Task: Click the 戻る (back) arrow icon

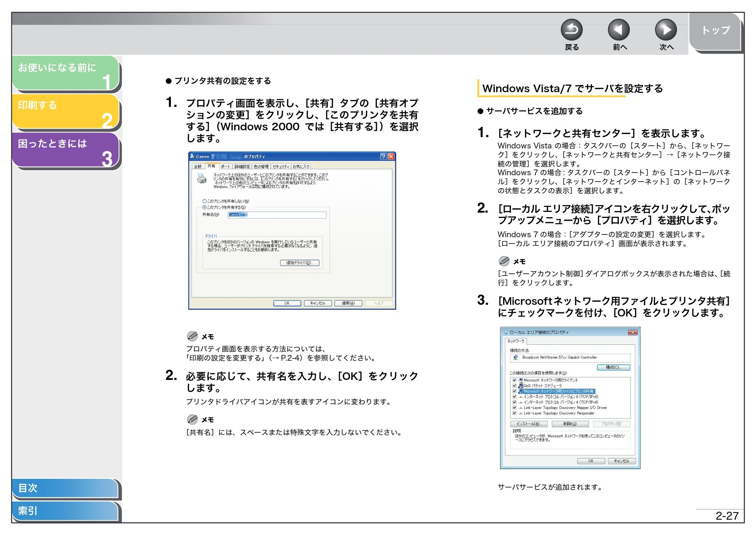Action: tap(572, 30)
